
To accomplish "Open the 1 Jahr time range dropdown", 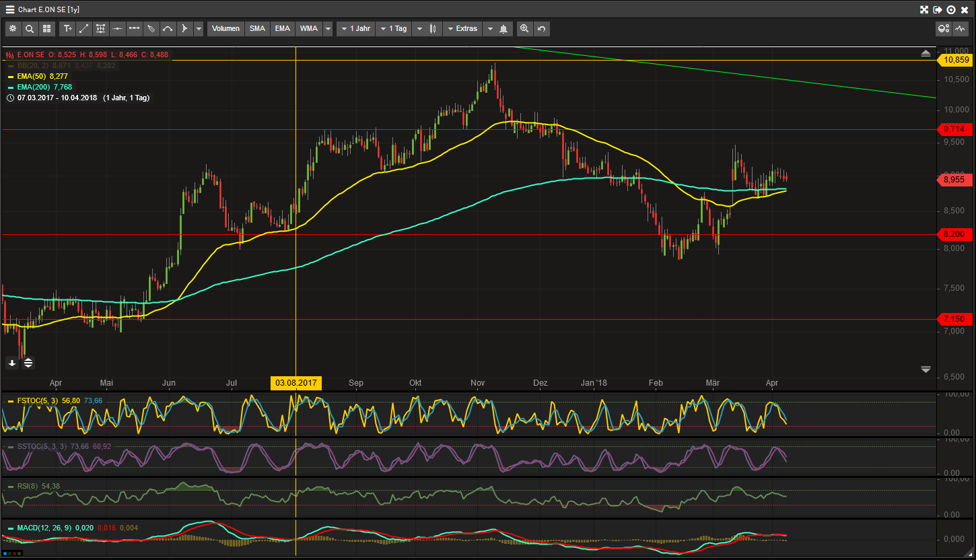I will coord(355,29).
